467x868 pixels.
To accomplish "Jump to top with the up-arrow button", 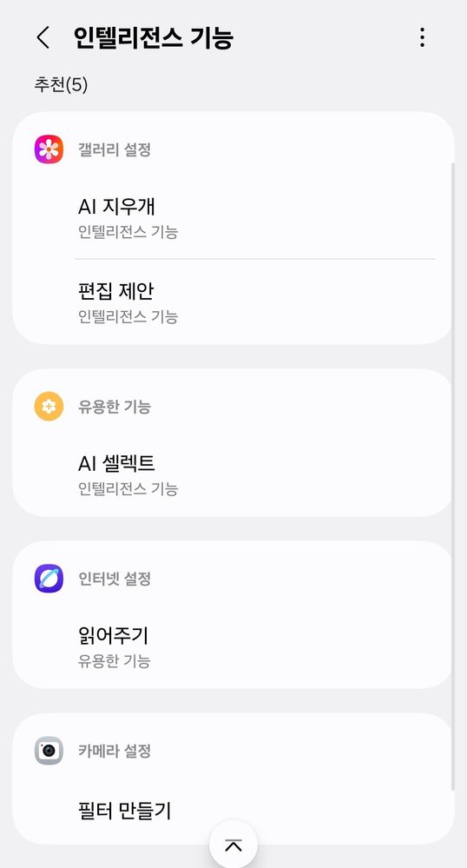I will point(233,845).
